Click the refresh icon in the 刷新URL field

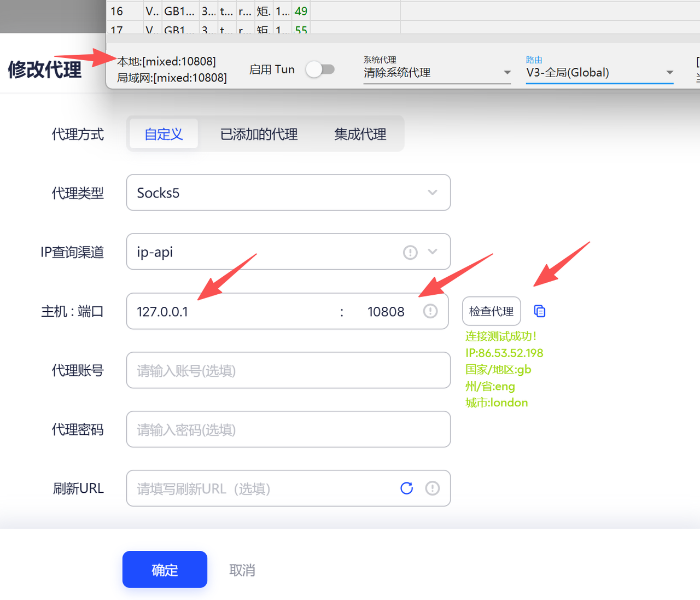406,488
